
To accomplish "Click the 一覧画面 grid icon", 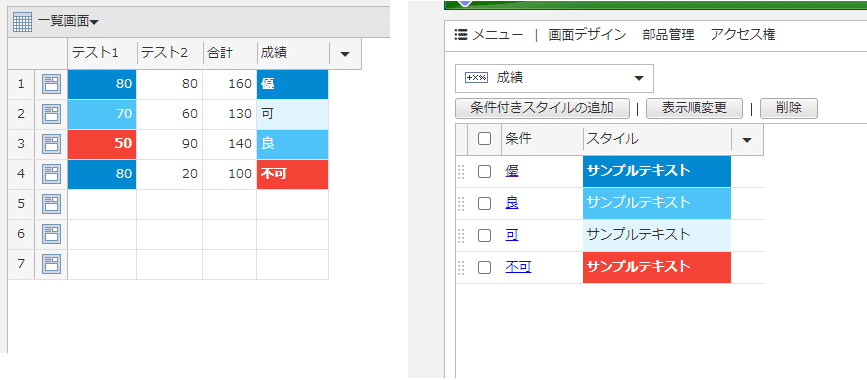I will click(23, 22).
